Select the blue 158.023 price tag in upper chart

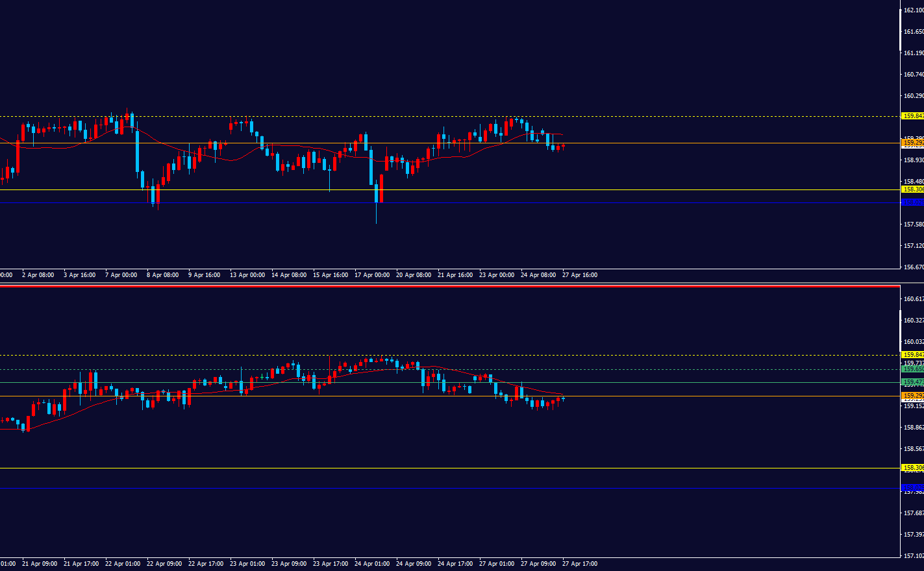coord(912,202)
